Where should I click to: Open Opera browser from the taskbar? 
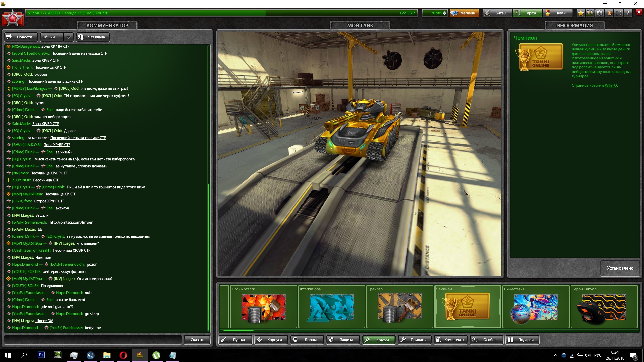point(123,355)
